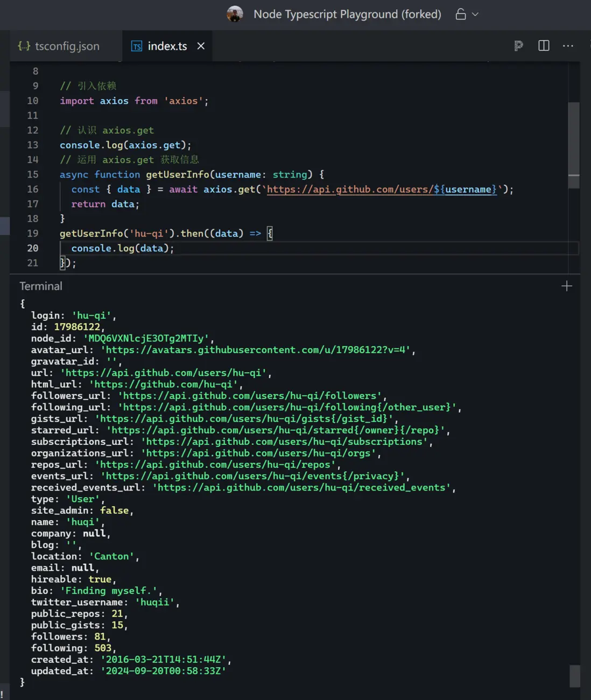
Task: Open the editor more-actions ellipsis menu
Action: [568, 46]
